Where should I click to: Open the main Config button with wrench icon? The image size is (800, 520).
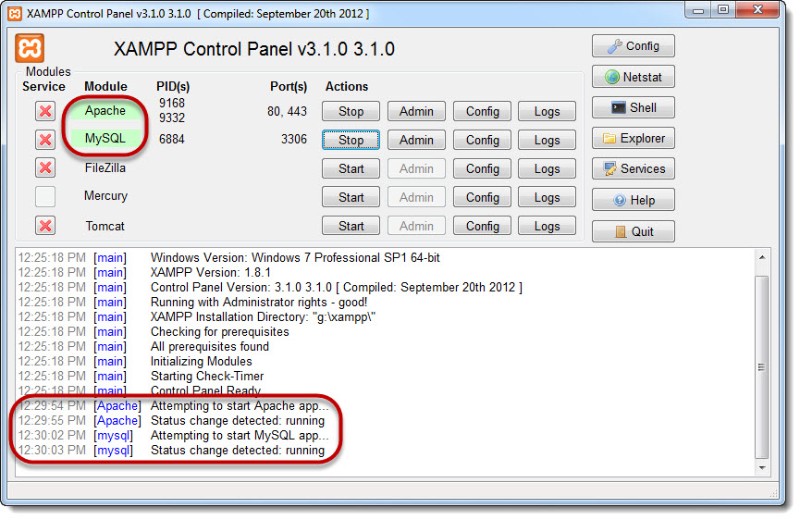coord(633,46)
